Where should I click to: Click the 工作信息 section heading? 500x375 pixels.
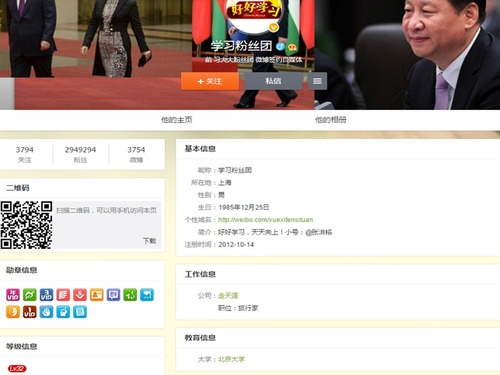pos(200,274)
